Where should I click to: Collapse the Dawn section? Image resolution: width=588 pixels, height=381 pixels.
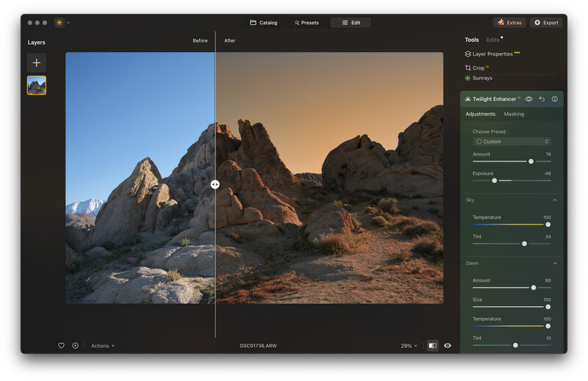pyautogui.click(x=555, y=264)
